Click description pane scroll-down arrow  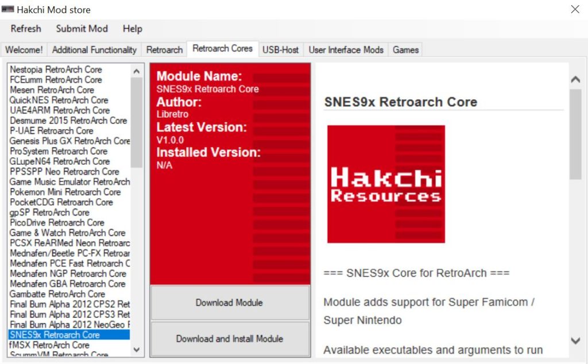pyautogui.click(x=575, y=340)
